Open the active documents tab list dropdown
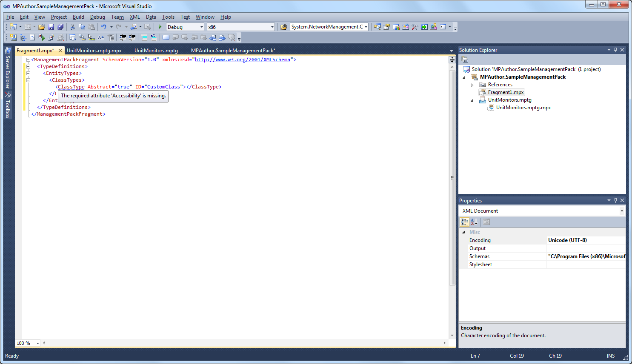The width and height of the screenshot is (632, 364). pos(452,51)
